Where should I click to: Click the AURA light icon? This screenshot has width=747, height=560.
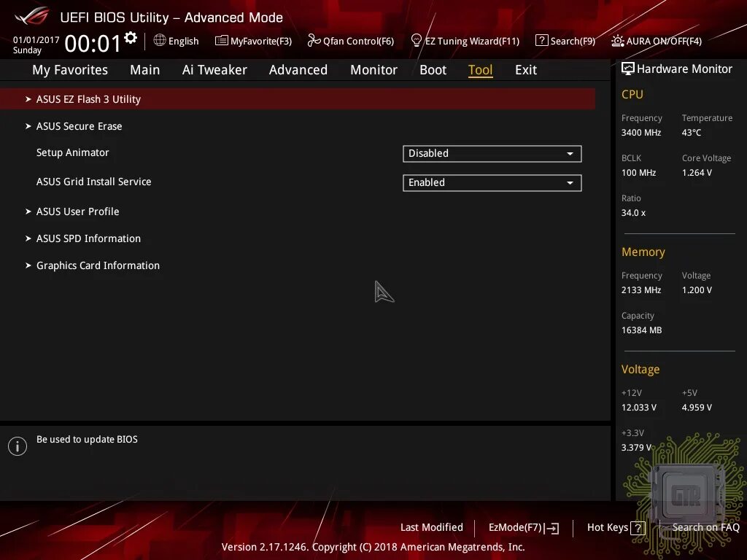point(617,41)
